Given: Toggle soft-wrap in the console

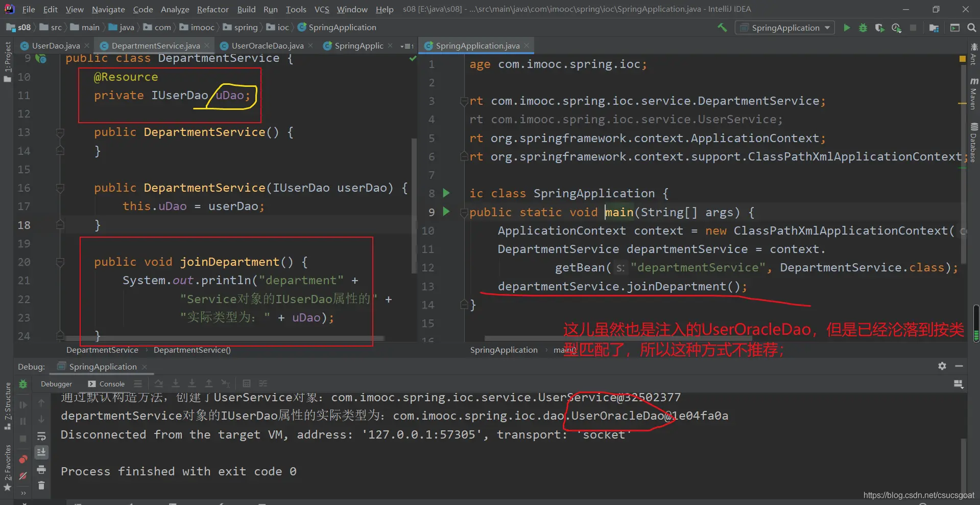Looking at the screenshot, I should coord(41,437).
